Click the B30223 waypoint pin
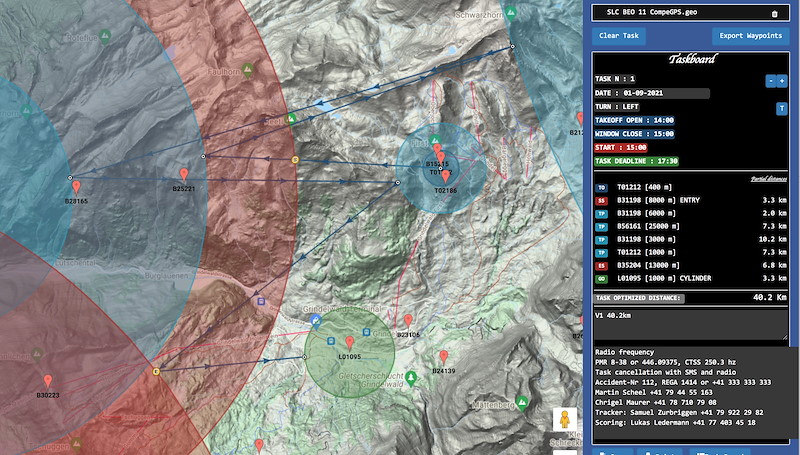 pos(48,381)
